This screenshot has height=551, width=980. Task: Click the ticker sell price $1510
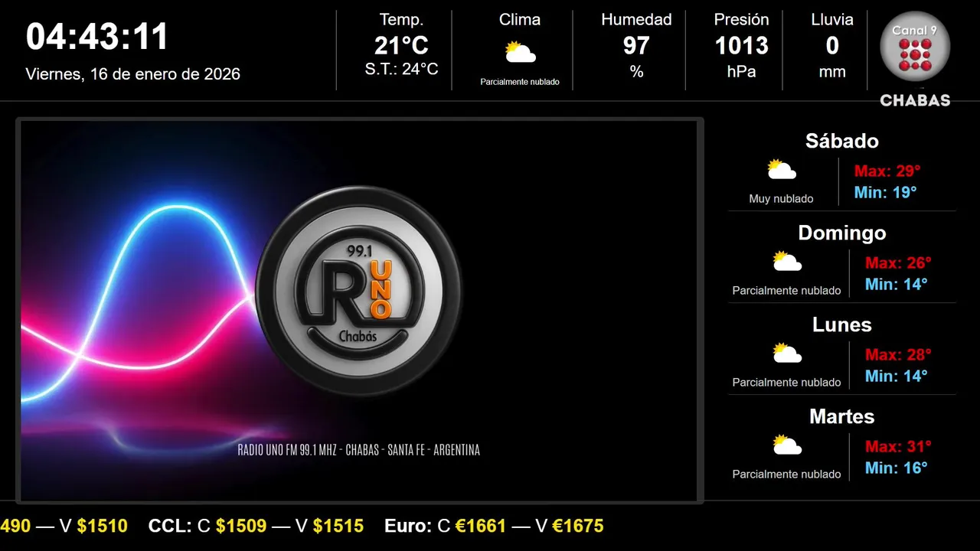click(x=103, y=526)
